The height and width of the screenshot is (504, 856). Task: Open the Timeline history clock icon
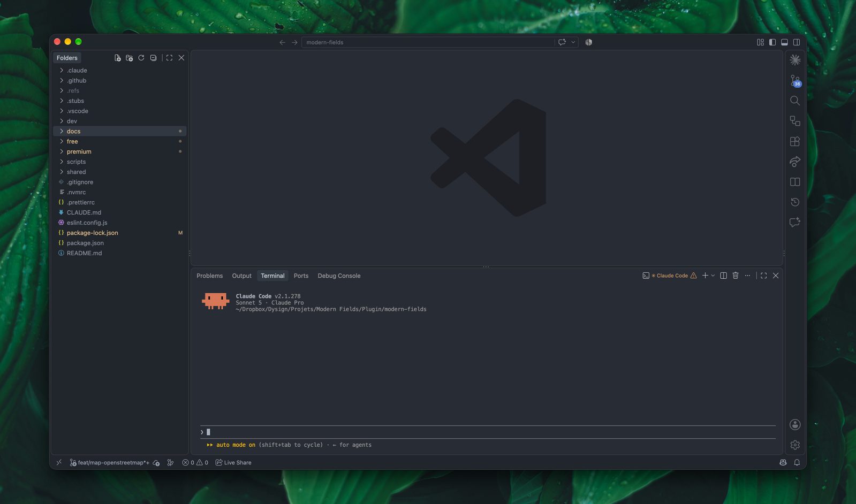tap(795, 202)
